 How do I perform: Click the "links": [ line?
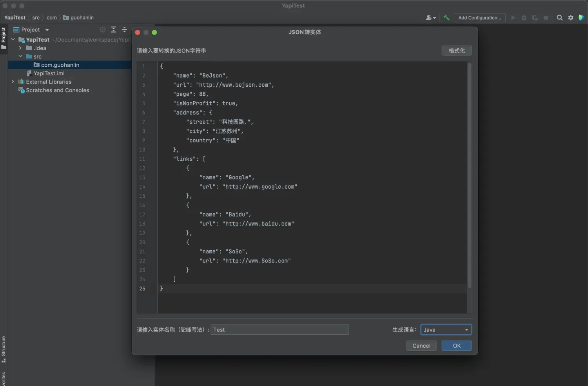tap(189, 159)
